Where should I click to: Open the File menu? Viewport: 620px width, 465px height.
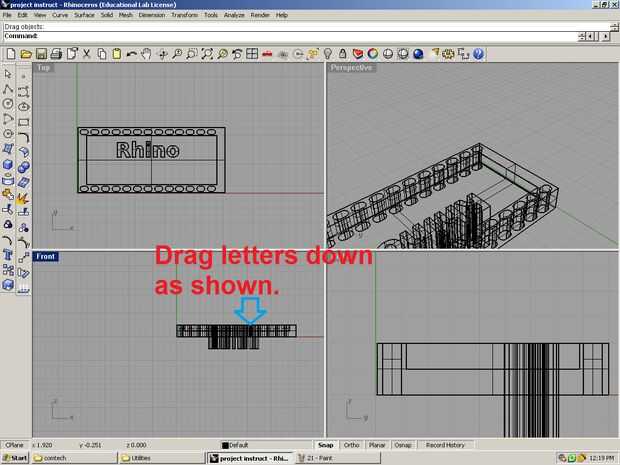[7, 15]
